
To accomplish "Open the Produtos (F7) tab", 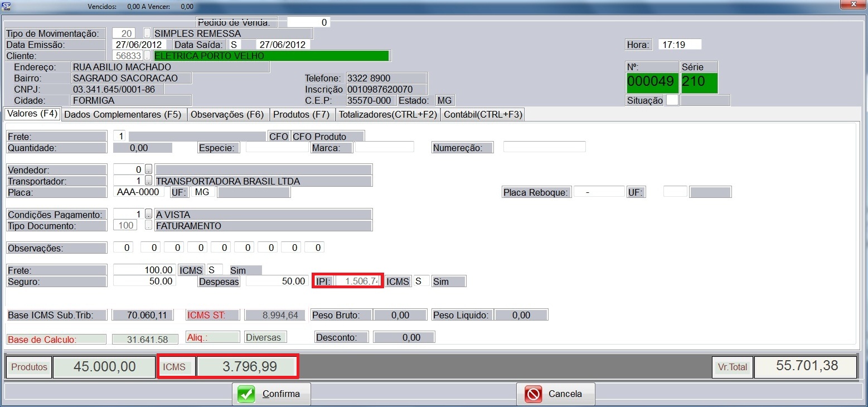I will point(301,115).
